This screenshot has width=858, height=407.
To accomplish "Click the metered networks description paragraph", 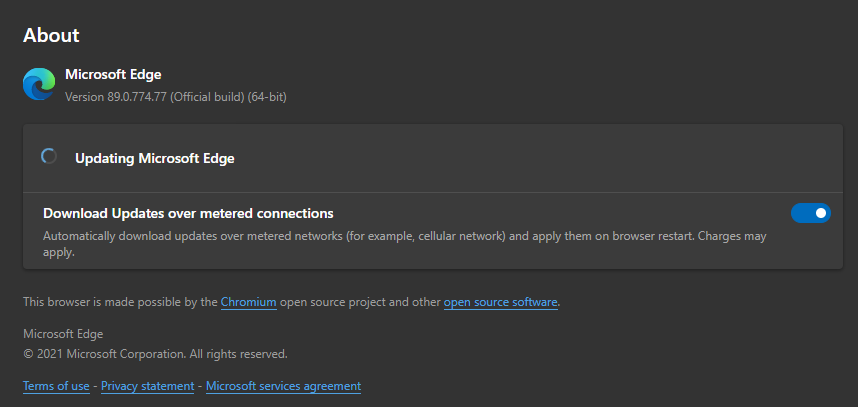I will [405, 245].
